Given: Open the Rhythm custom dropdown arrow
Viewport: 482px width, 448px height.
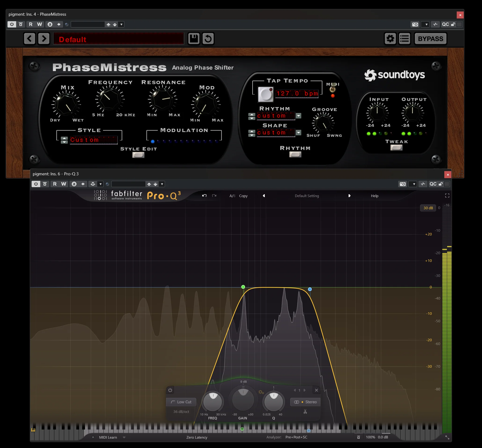Looking at the screenshot, I should [298, 116].
